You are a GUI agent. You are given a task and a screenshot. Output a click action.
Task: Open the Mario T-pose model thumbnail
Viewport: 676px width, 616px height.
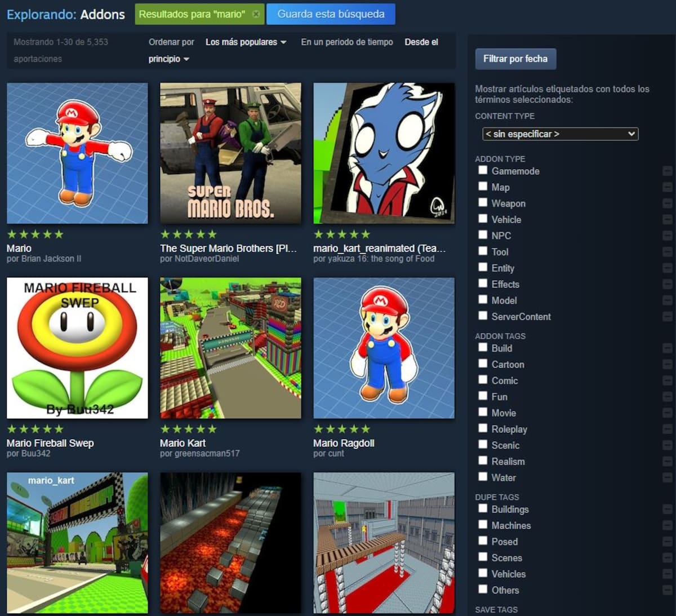77,153
